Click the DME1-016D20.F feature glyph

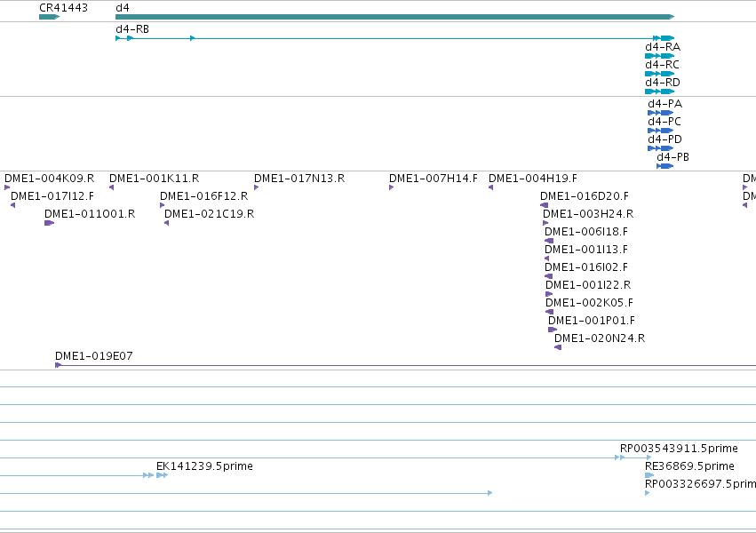click(x=544, y=205)
